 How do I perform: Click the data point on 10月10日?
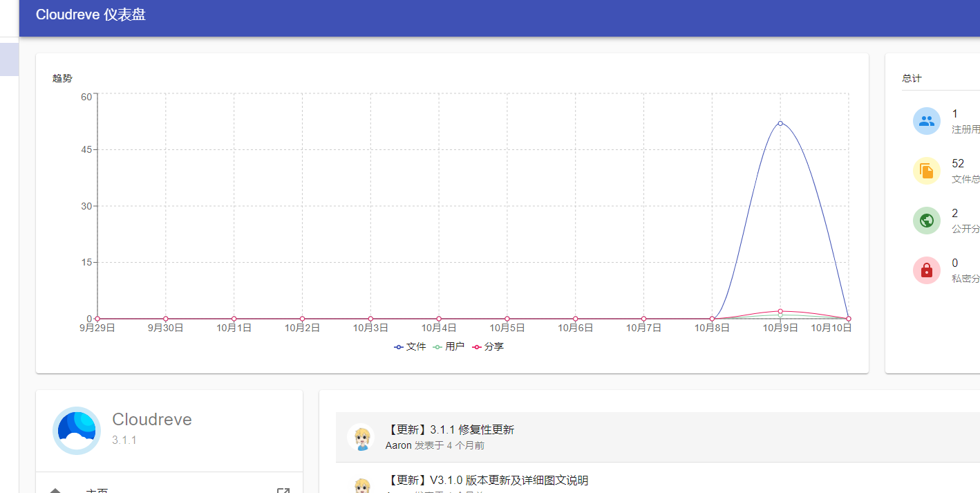click(848, 319)
